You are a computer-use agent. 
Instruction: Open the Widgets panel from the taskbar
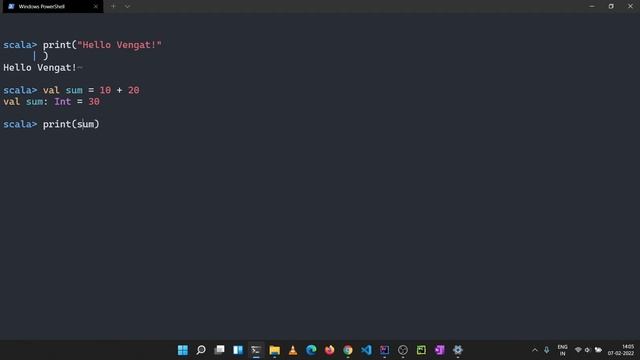click(238, 350)
